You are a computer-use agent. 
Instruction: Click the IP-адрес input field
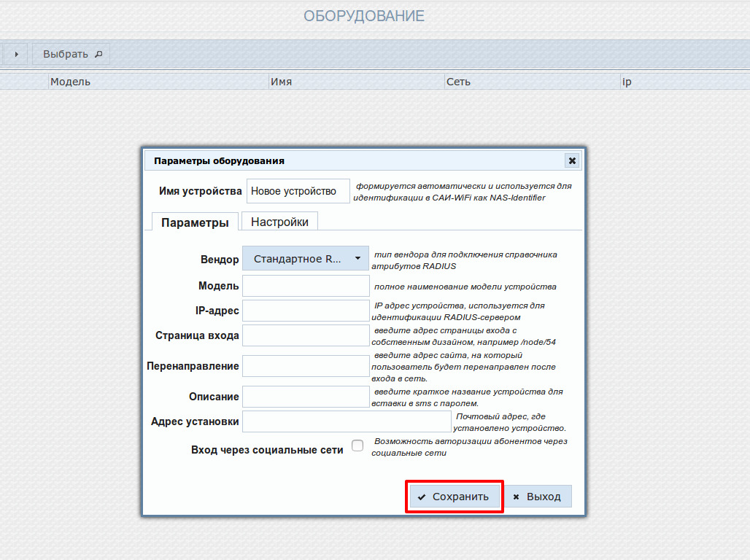tap(305, 310)
